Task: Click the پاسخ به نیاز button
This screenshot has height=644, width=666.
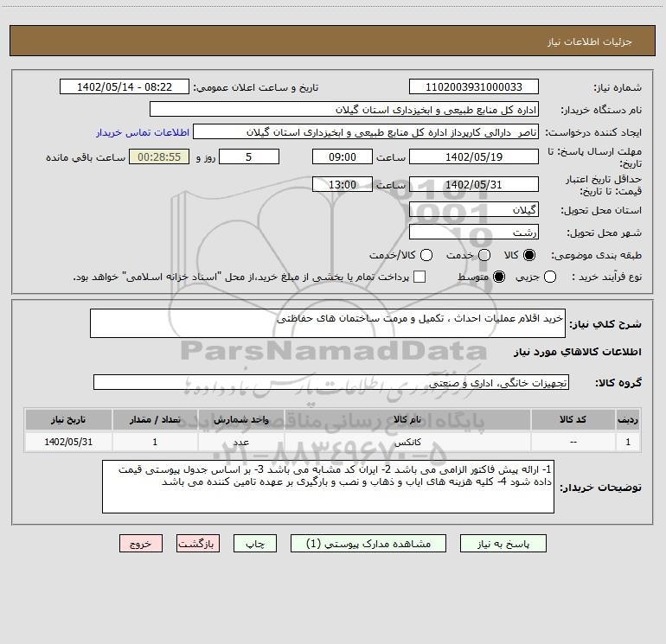Action: coord(503,544)
